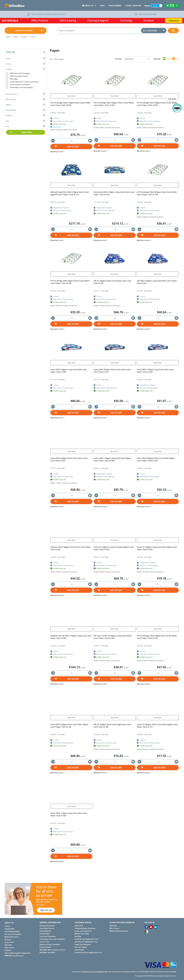
Task: Expand the Product filter
Action: pos(44,115)
